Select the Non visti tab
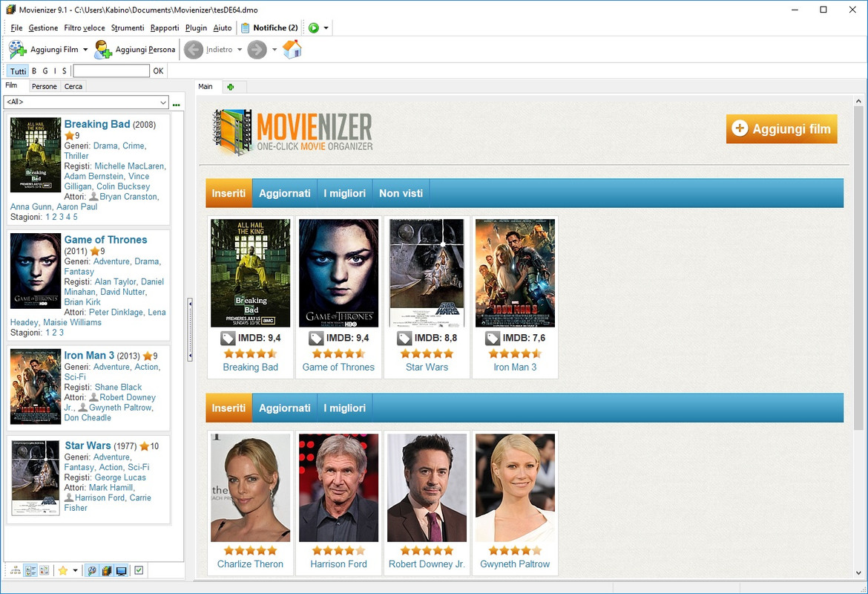 401,193
